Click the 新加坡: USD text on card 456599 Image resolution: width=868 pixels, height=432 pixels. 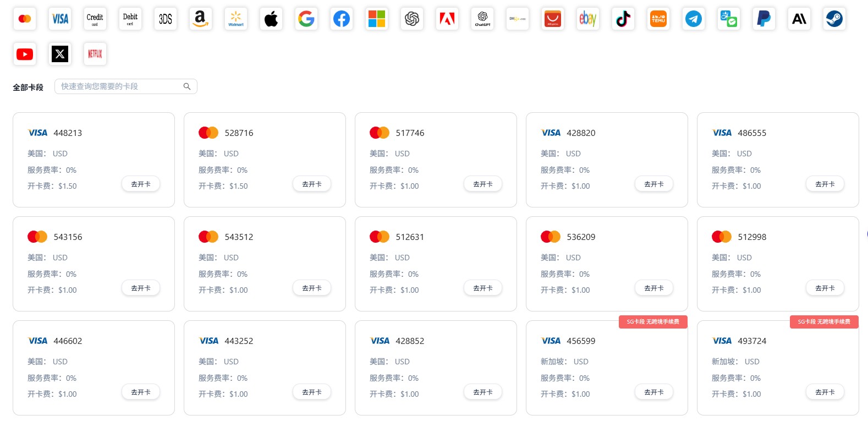564,362
